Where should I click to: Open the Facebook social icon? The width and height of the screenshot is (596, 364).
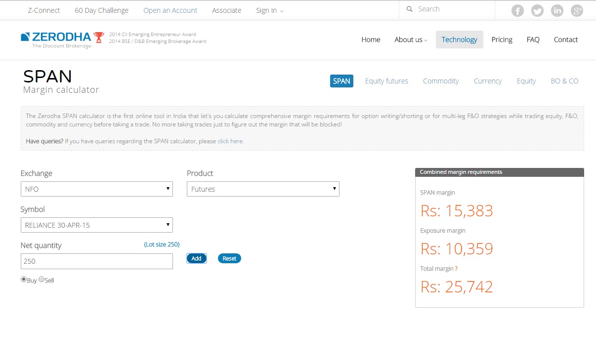click(x=517, y=10)
